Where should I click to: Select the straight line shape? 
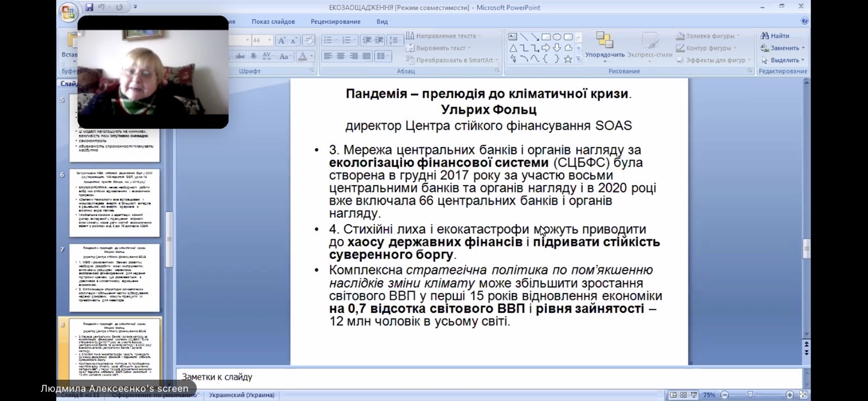pos(524,37)
